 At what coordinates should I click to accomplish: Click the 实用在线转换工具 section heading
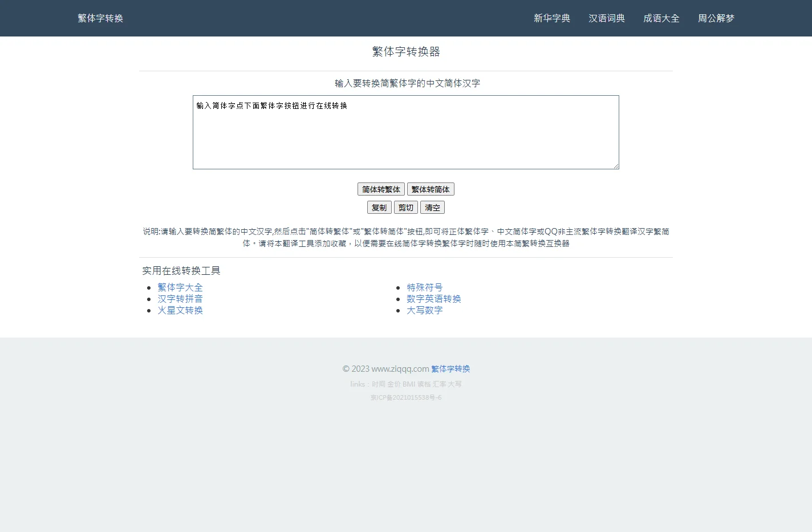click(x=181, y=271)
